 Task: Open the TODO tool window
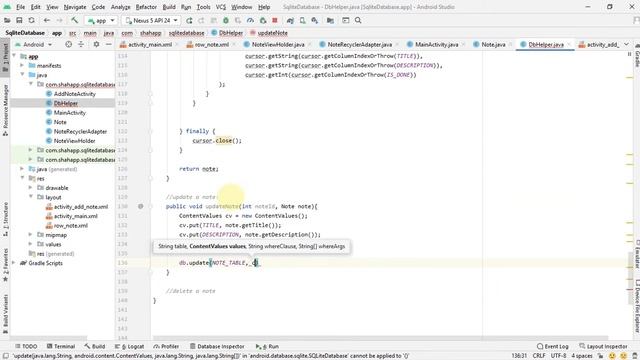click(26, 346)
